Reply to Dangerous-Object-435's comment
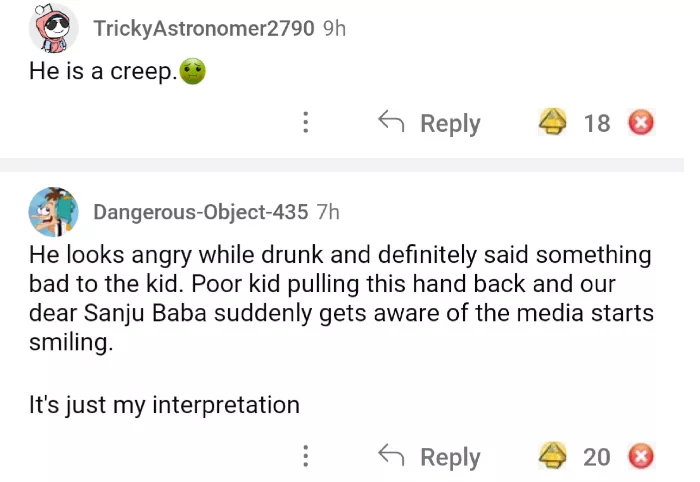 coord(430,457)
